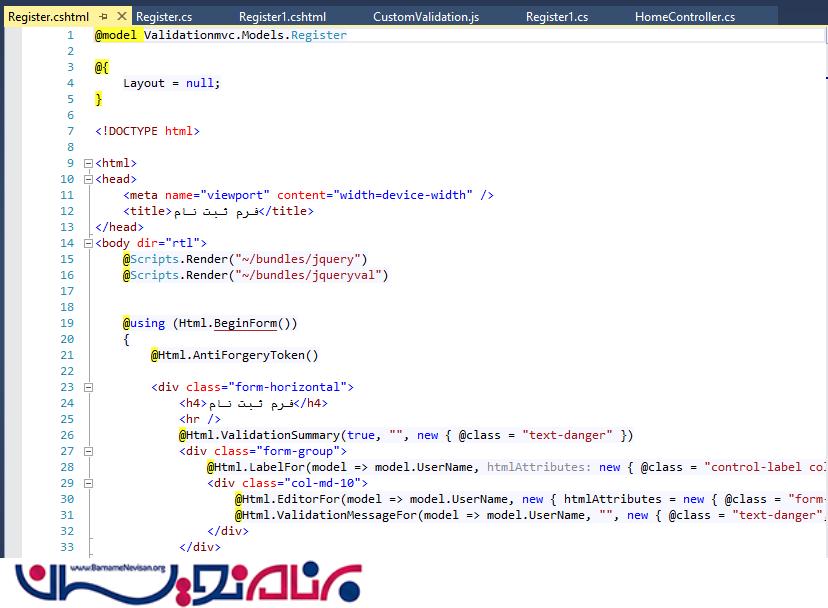The image size is (828, 608).
Task: Switch to the Register.cs tab
Action: 164,17
